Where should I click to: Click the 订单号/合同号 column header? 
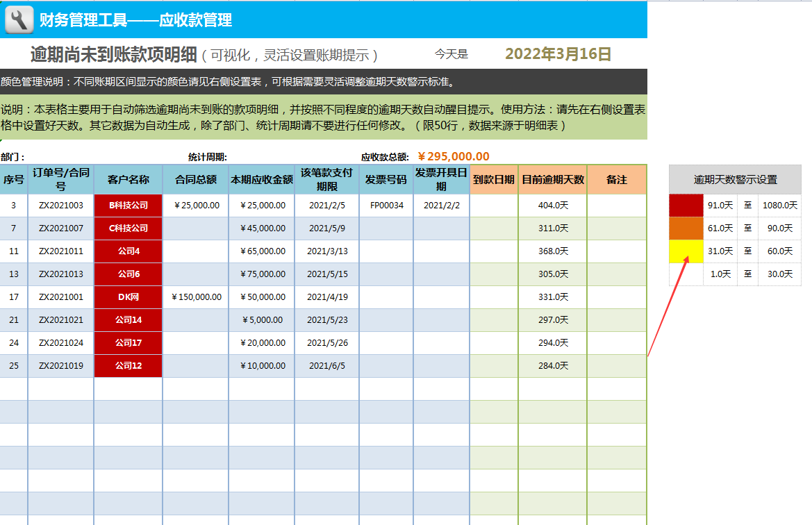[60, 180]
